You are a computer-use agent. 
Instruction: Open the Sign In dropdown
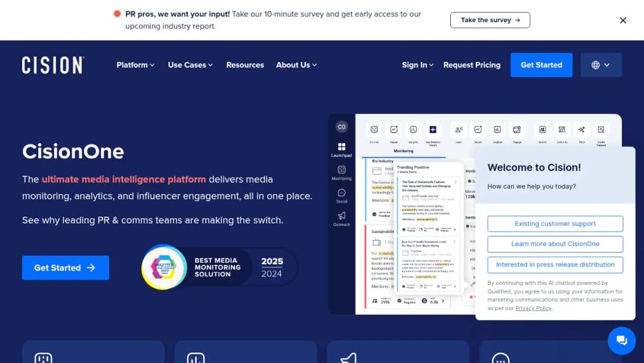pyautogui.click(x=417, y=65)
